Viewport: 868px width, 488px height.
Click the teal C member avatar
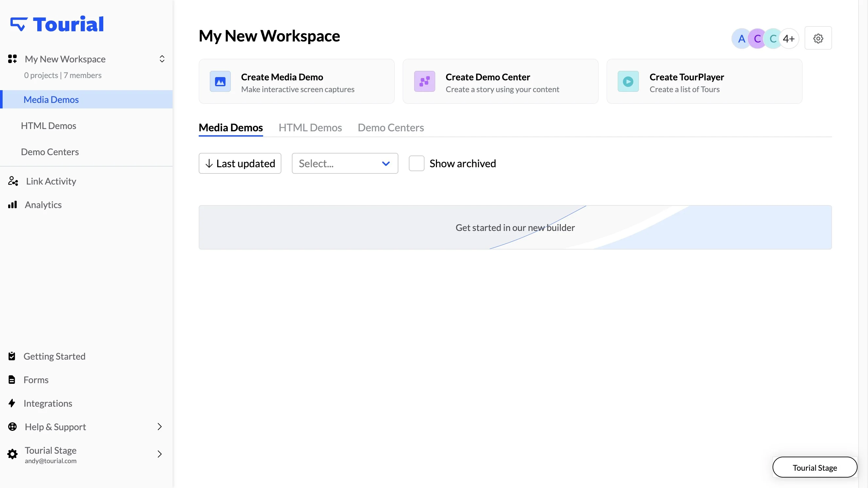773,39
